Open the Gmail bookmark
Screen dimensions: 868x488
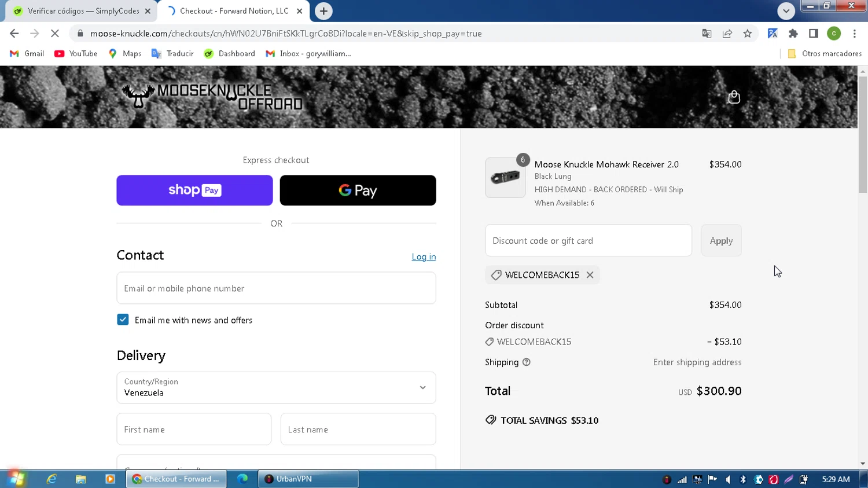[27, 53]
